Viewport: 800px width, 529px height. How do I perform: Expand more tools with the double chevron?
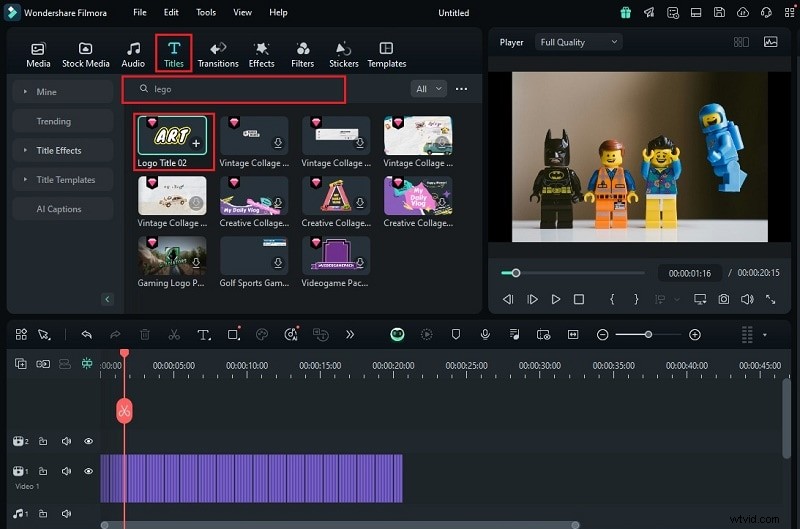[349, 335]
